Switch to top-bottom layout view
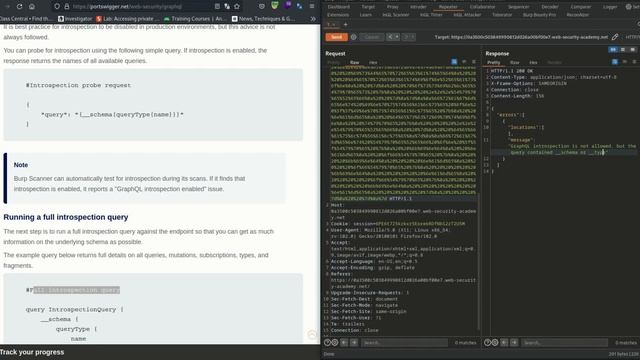This screenshot has height=360, width=640. pos(623,50)
